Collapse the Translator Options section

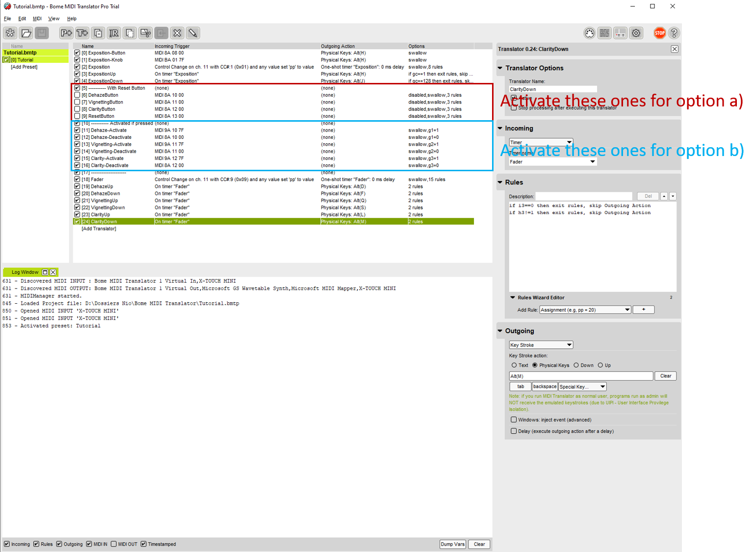click(x=500, y=68)
